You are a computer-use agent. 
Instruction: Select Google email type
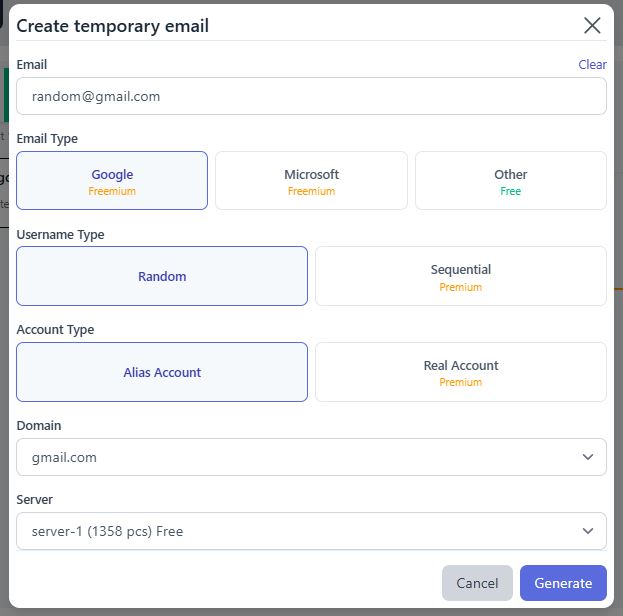coord(112,180)
